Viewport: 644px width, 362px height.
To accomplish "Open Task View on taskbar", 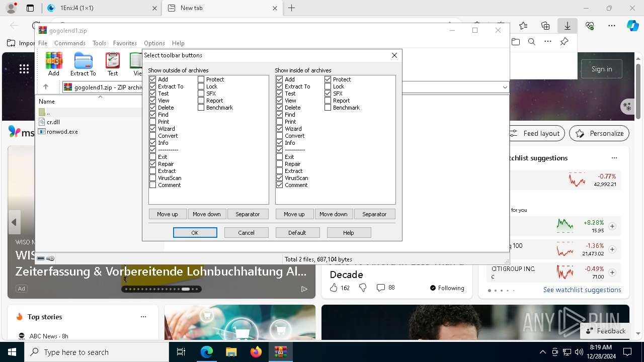I will click(182, 352).
